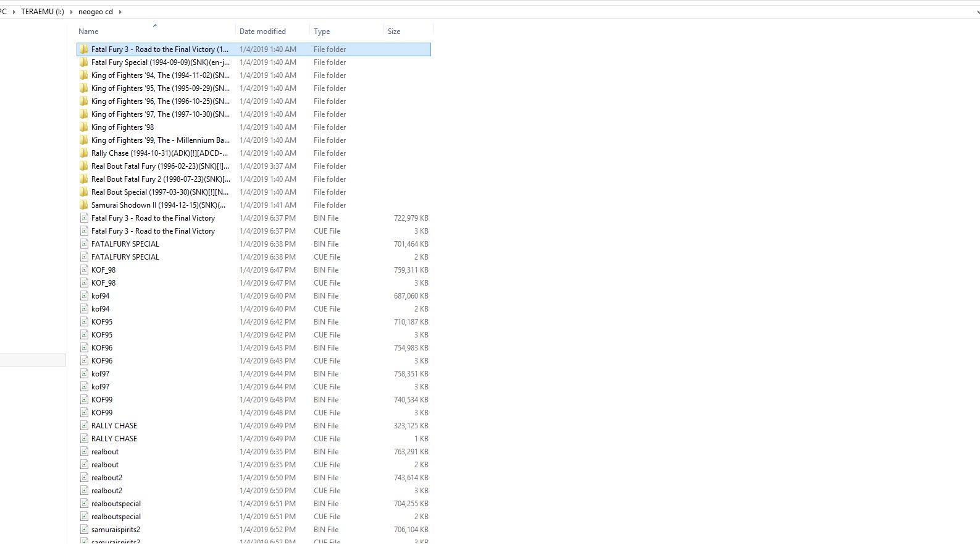Screen dimensions: 980x547
Task: Sort files by the Size column header
Action: pos(394,32)
